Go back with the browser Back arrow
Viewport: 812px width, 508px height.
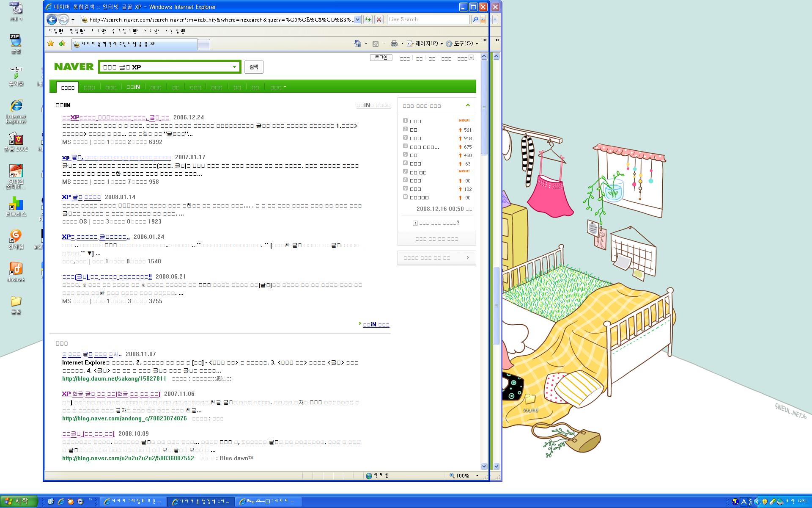click(x=52, y=19)
